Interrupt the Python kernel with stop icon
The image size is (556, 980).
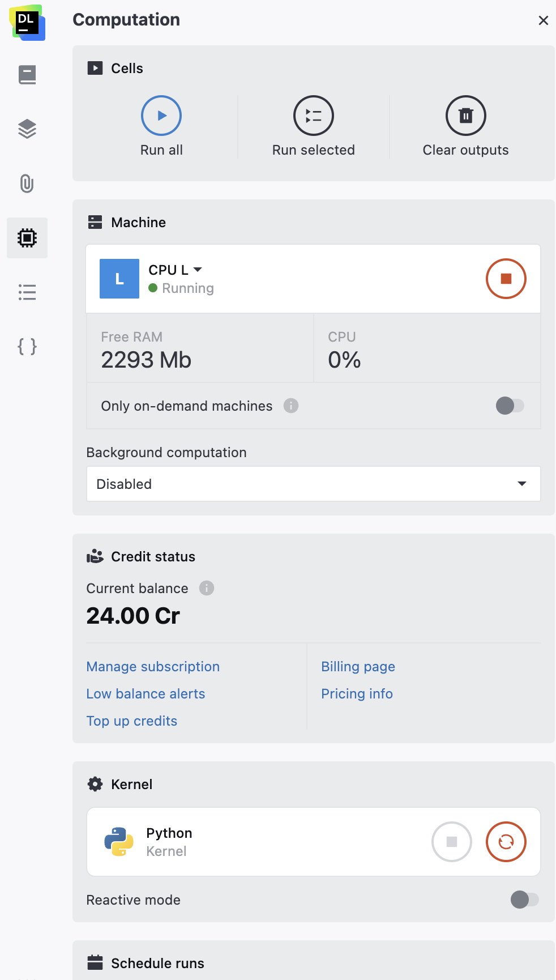pos(451,842)
